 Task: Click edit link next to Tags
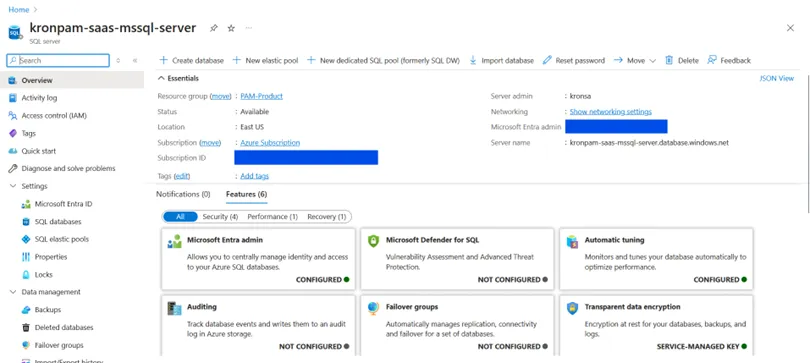coord(182,176)
